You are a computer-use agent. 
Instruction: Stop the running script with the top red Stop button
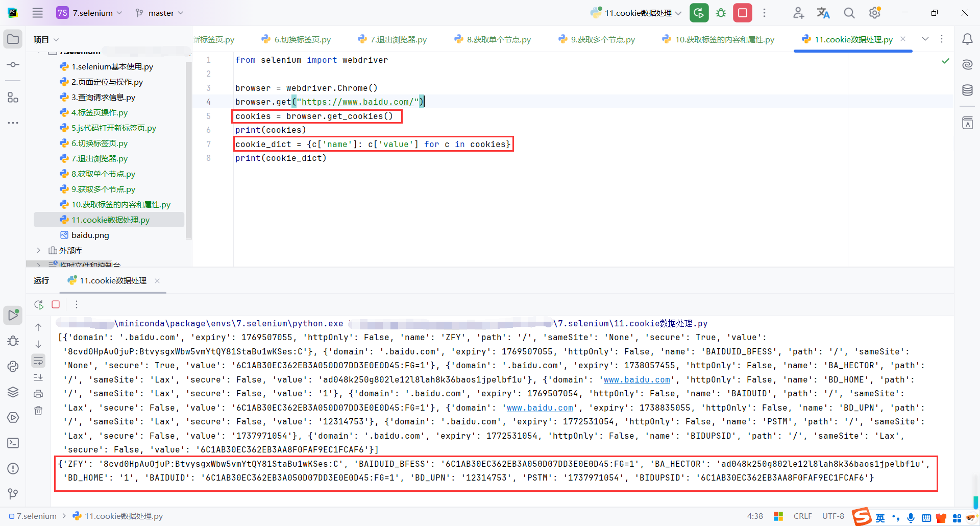[x=743, y=13]
